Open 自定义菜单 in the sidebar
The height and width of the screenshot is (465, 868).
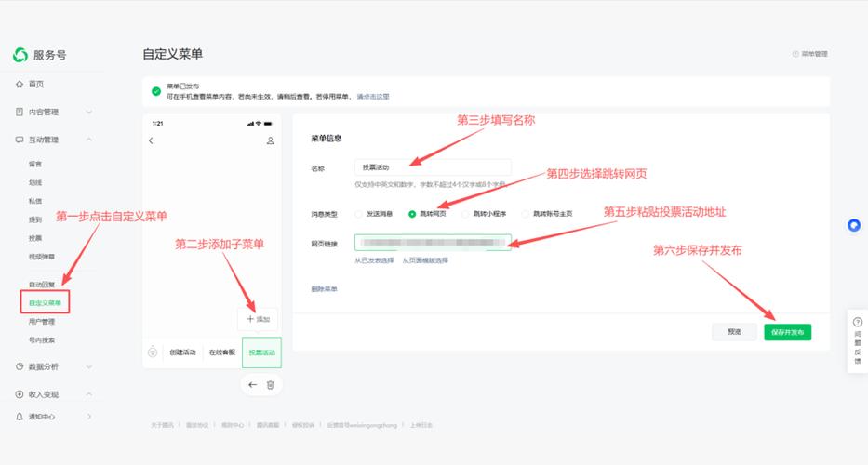pos(45,303)
